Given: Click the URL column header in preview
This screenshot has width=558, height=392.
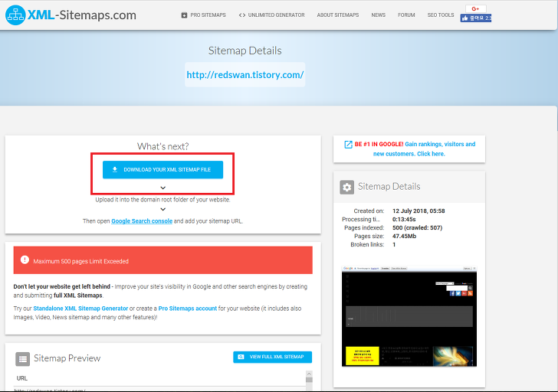Looking at the screenshot, I should point(22,378).
